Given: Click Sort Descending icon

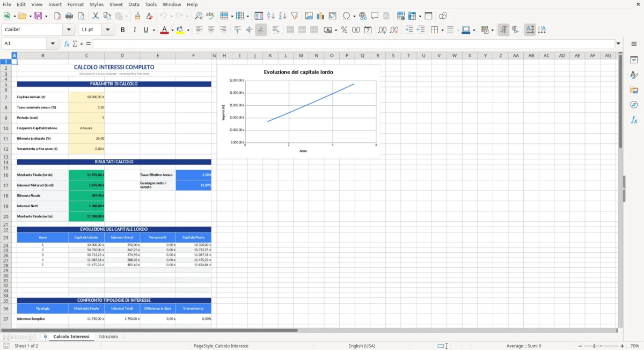Looking at the screenshot, I should tap(282, 16).
